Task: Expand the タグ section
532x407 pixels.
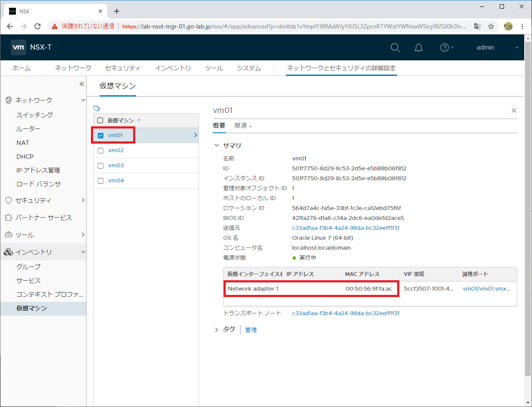Action: [217, 330]
